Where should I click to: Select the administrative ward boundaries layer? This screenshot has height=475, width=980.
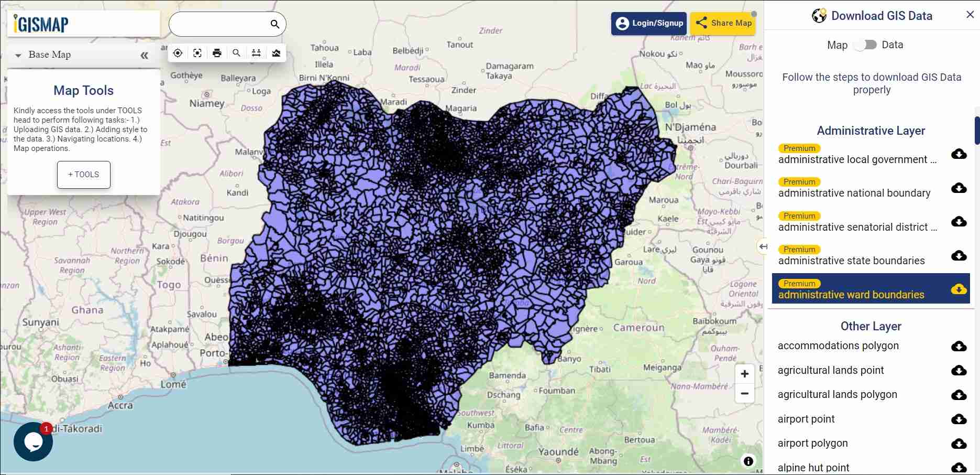point(851,294)
